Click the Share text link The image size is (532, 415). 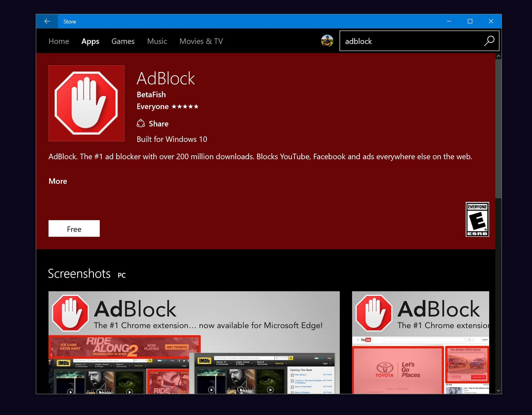158,124
